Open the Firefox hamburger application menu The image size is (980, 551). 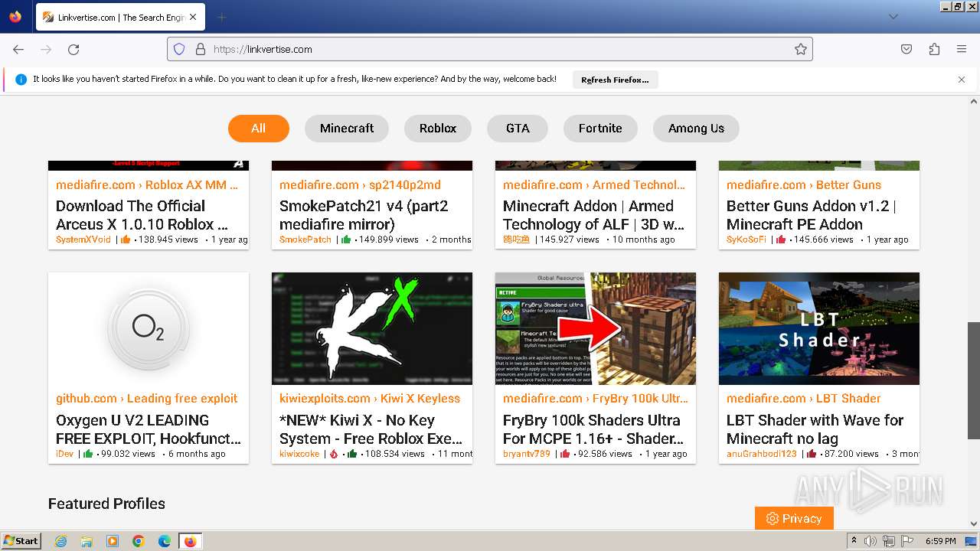(x=962, y=49)
